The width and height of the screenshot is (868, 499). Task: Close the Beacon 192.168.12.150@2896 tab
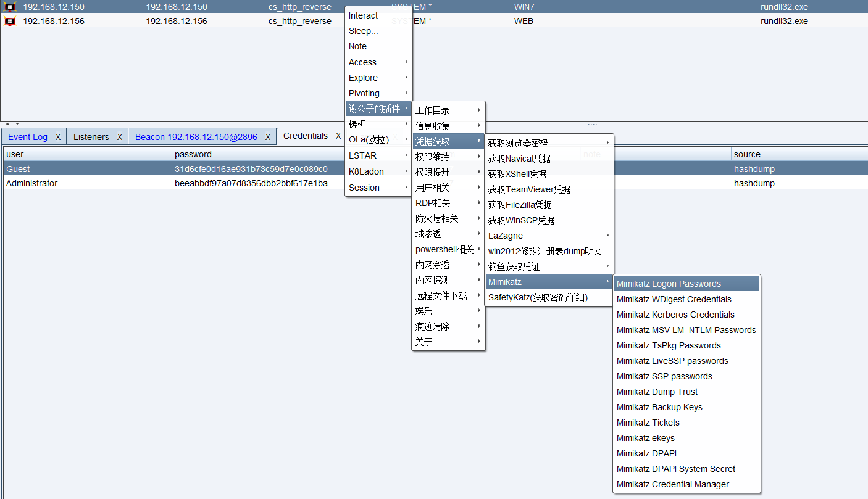[268, 137]
